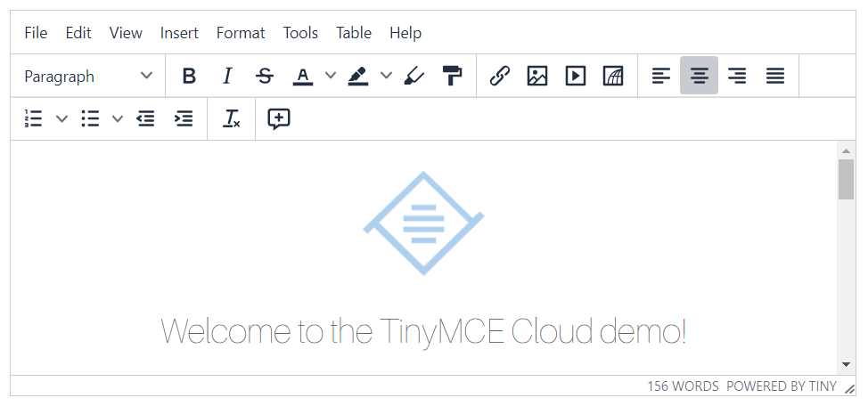Open the File menu
The height and width of the screenshot is (406, 868).
click(36, 33)
